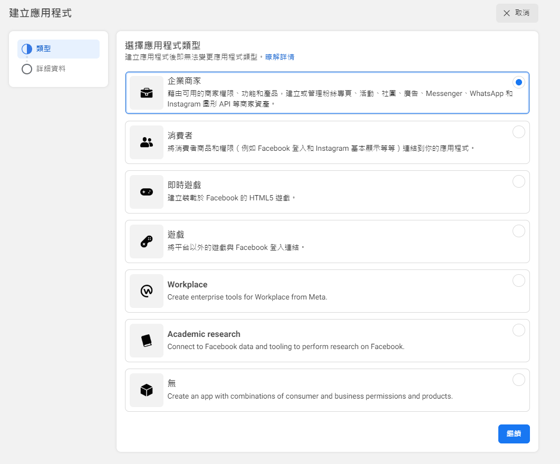Click the Workplace logo icon
560x464 pixels.
pyautogui.click(x=146, y=291)
